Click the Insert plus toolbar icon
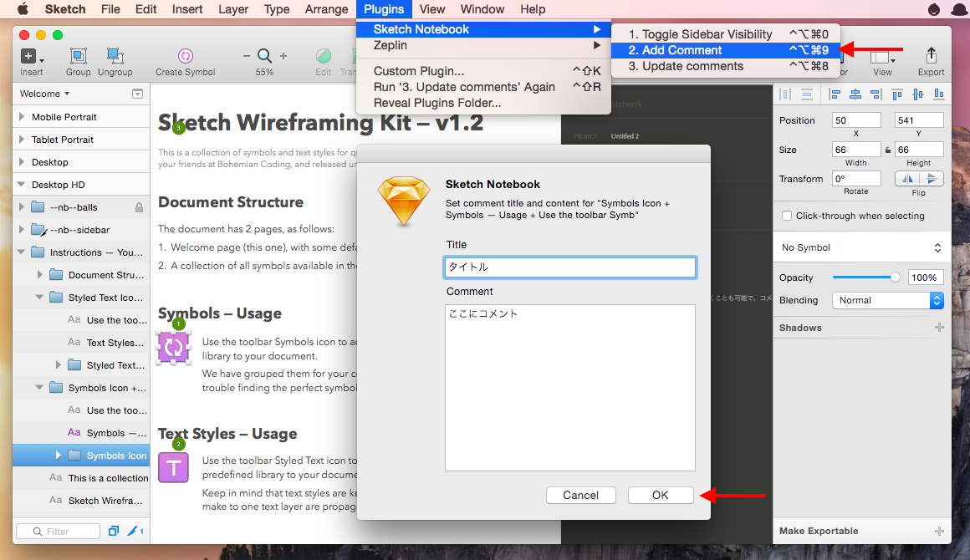970x560 pixels. point(28,56)
